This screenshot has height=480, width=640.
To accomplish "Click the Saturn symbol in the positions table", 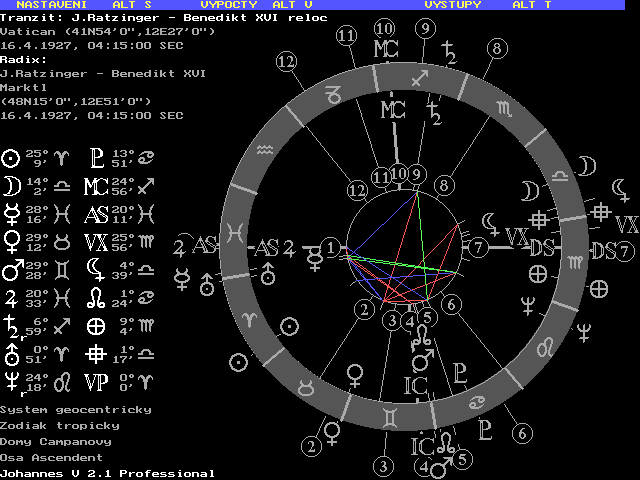I will point(11,326).
